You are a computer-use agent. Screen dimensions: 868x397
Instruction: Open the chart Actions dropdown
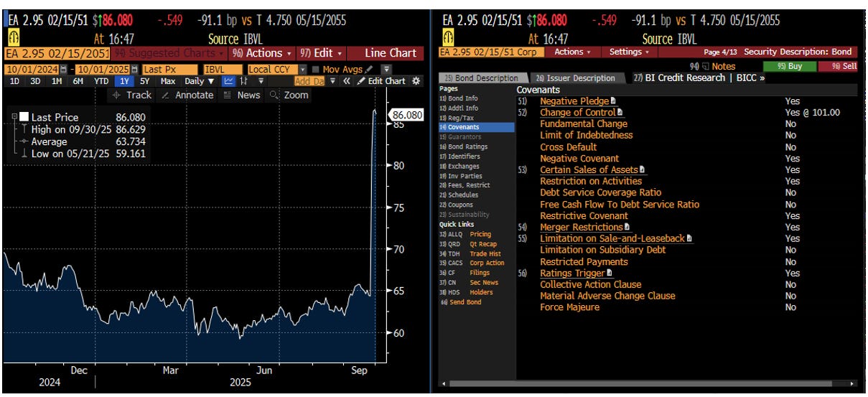click(x=262, y=53)
